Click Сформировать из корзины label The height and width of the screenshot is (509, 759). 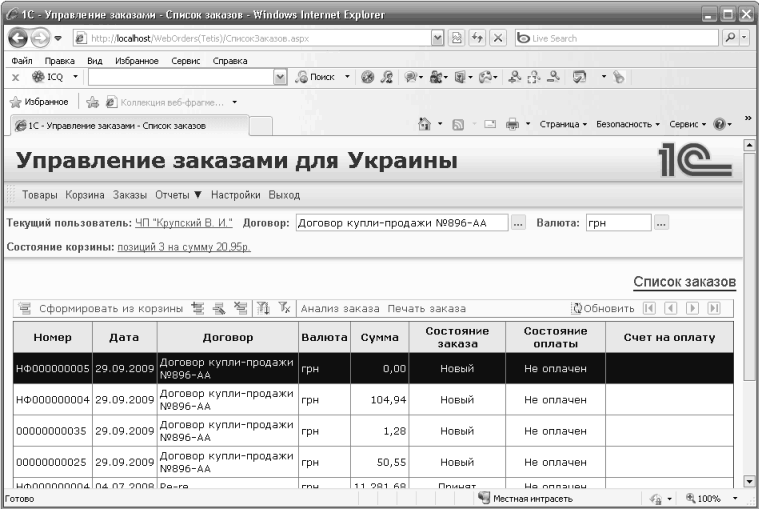[x=111, y=309]
